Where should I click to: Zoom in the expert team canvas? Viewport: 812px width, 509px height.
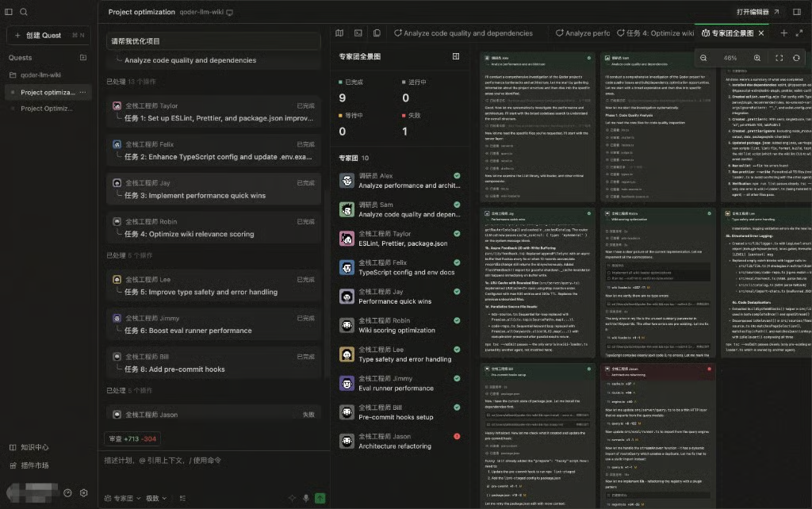(x=757, y=58)
